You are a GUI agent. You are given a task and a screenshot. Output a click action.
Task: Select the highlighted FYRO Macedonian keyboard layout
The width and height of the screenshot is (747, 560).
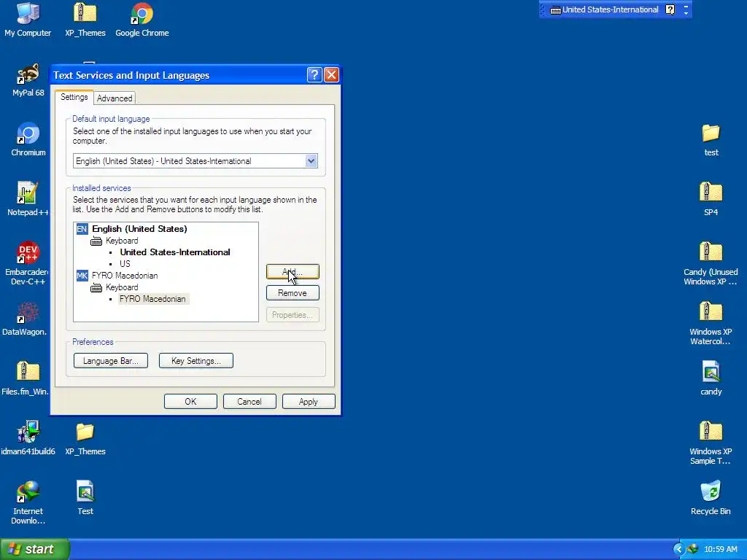tap(152, 299)
